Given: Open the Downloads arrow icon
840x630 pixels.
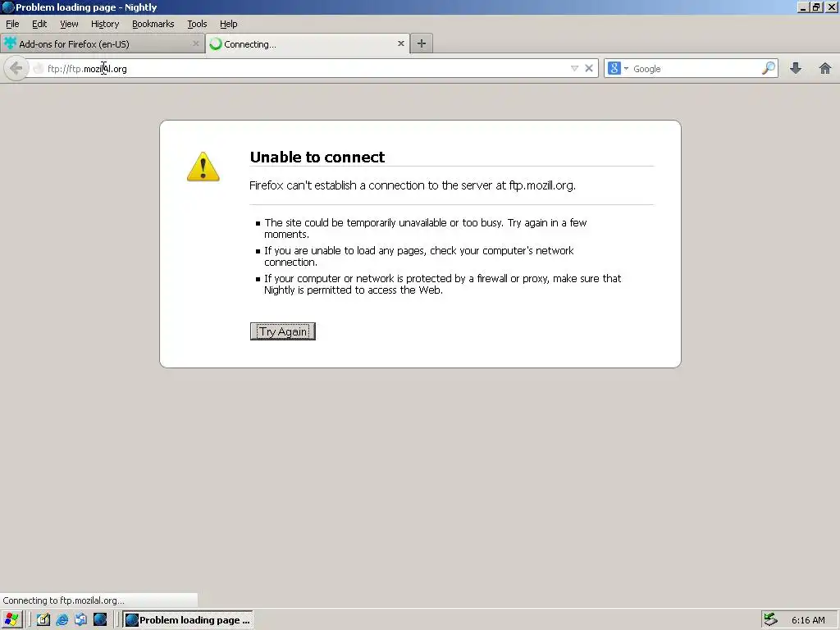Looking at the screenshot, I should pyautogui.click(x=796, y=69).
